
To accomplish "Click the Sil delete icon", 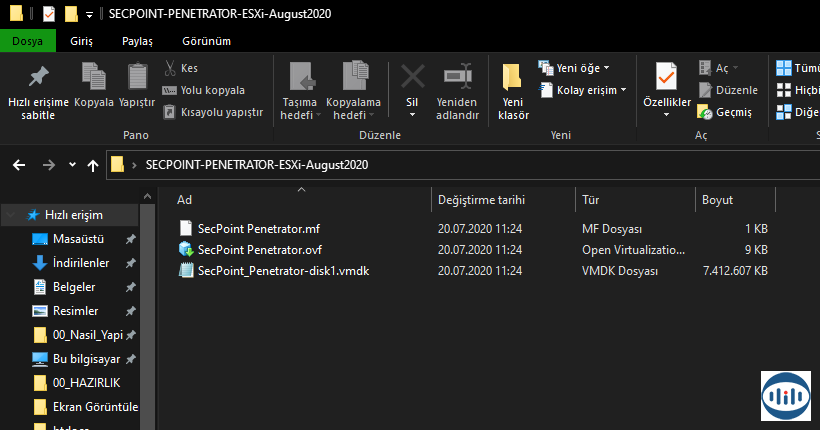I will point(411,78).
